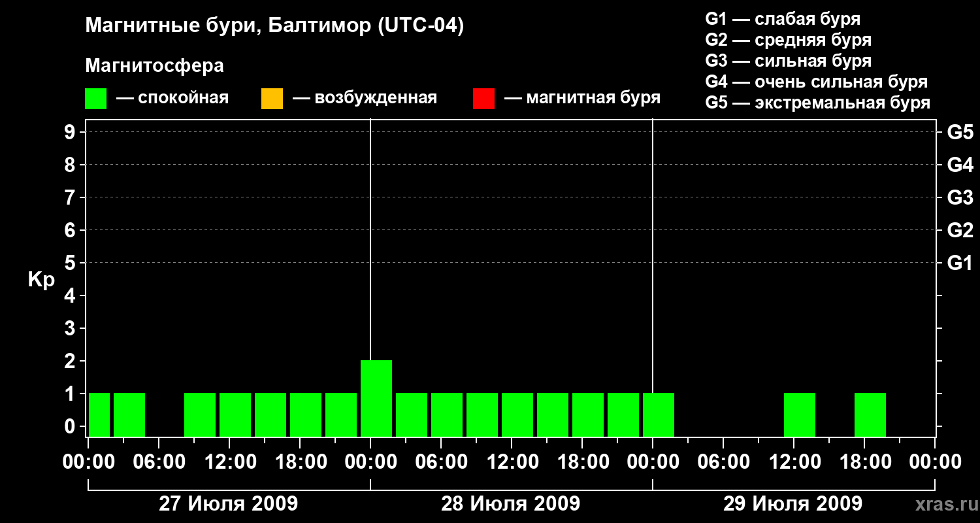Click the green 'спокойная' legend swatch
Viewport: 980px width, 523px height.
[x=96, y=99]
